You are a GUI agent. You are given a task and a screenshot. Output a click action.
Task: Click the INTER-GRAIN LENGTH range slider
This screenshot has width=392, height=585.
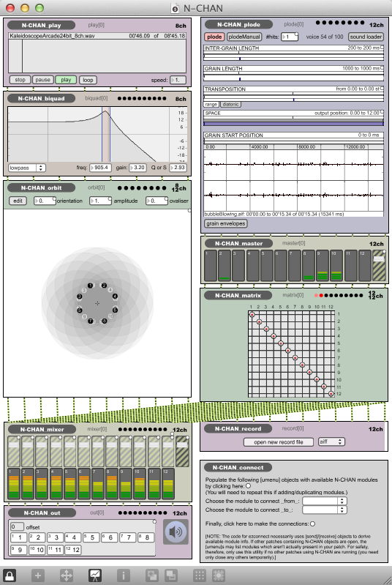click(293, 56)
